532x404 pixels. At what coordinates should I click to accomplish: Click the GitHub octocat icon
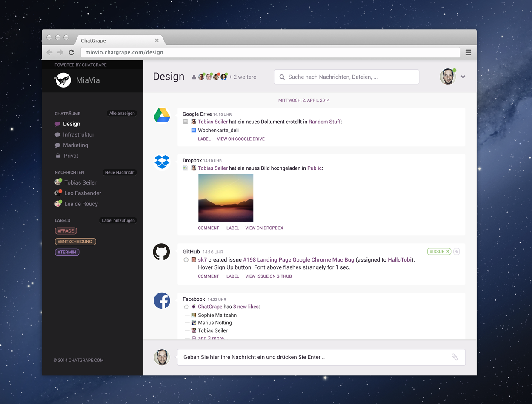(161, 252)
